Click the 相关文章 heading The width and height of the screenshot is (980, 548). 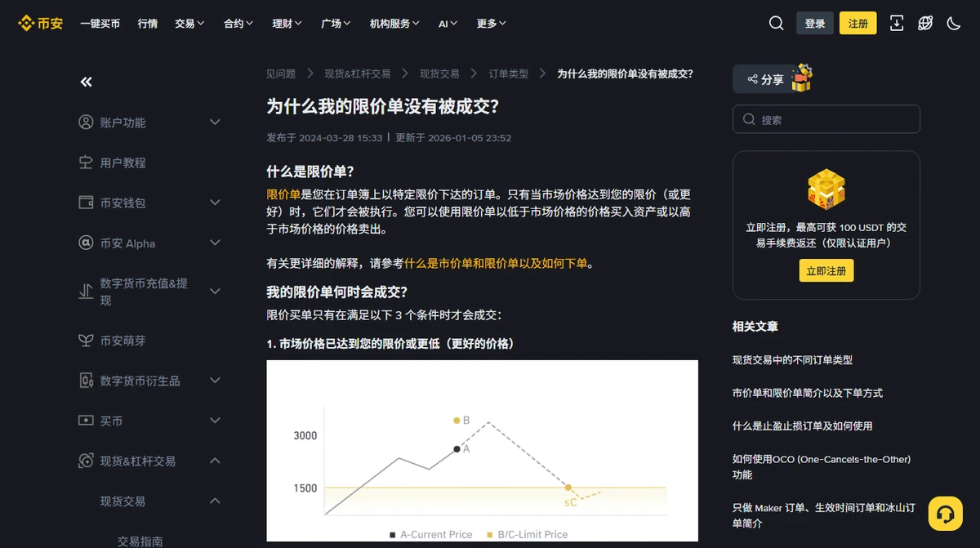click(x=755, y=326)
